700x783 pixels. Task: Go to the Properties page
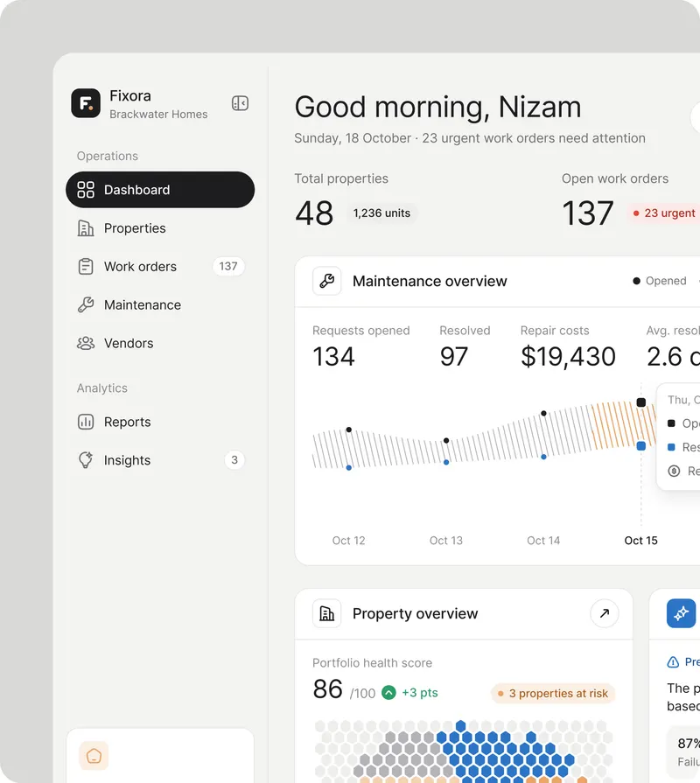click(160, 228)
